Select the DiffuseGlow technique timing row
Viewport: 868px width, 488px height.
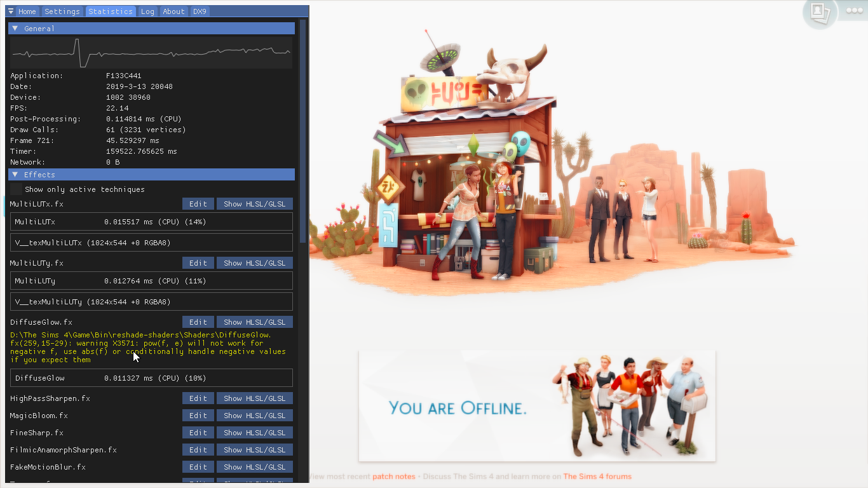151,378
